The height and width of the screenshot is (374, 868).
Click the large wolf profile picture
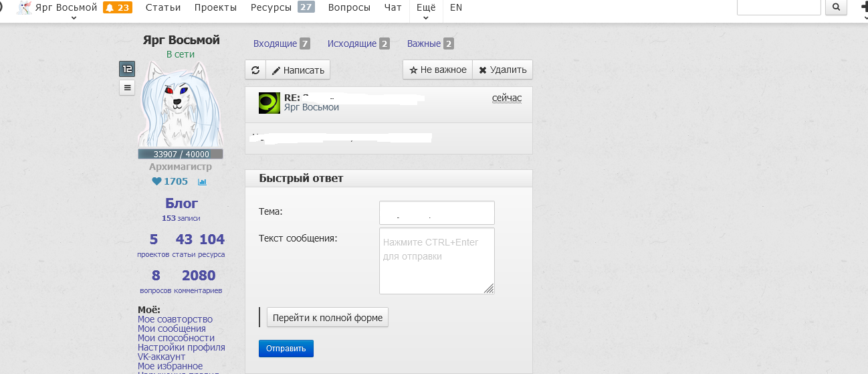click(x=180, y=104)
